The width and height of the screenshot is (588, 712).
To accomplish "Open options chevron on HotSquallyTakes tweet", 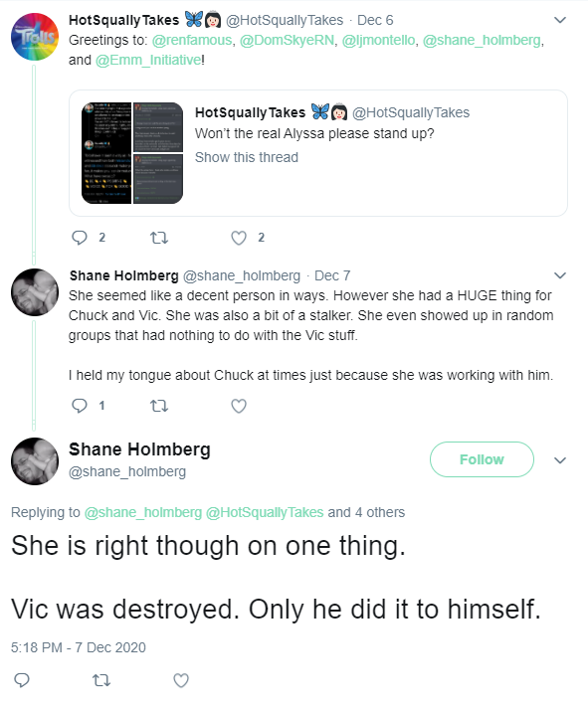I will [x=560, y=20].
